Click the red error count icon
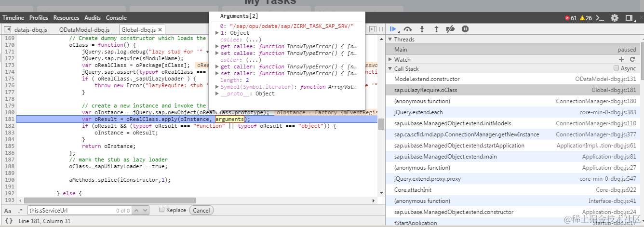 click(567, 18)
